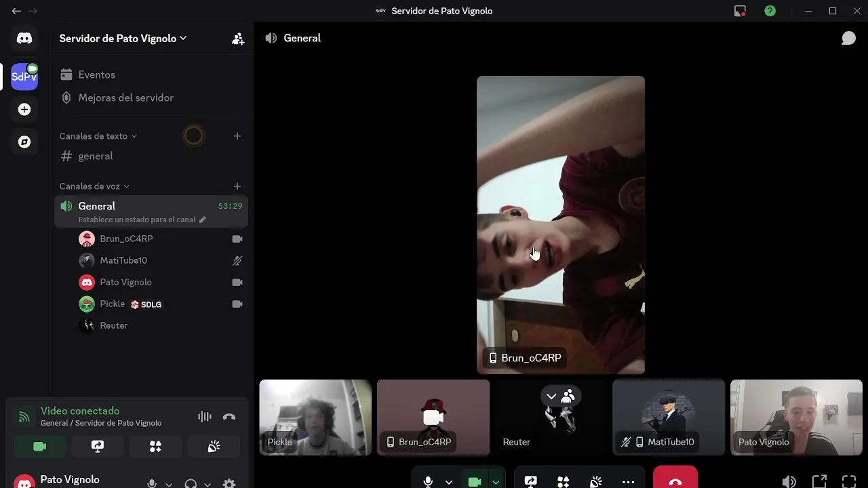The height and width of the screenshot is (488, 868).
Task: Open output device arrow in user panel
Action: [208, 485]
